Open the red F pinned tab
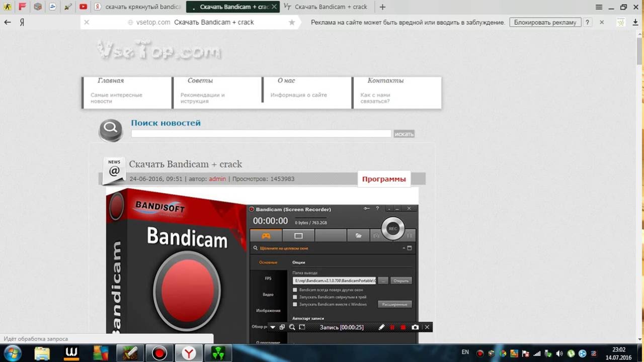This screenshot has height=362, width=644. click(22, 7)
